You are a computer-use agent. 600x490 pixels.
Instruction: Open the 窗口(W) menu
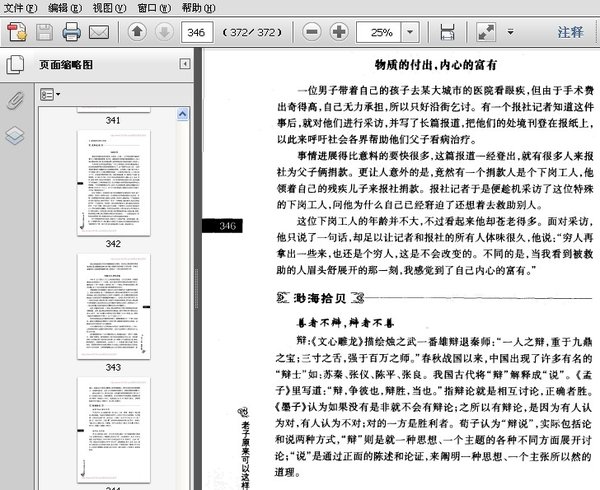154,8
